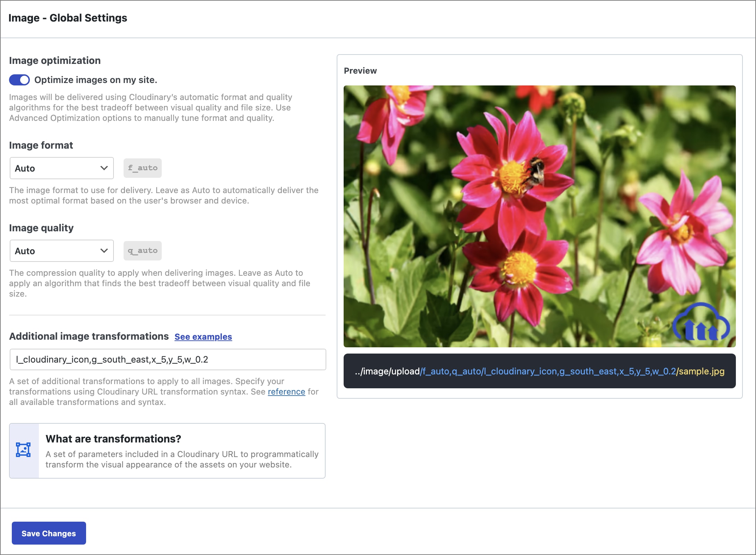Viewport: 756px width, 555px height.
Task: Click the Optimize images on my site label
Action: pos(96,80)
